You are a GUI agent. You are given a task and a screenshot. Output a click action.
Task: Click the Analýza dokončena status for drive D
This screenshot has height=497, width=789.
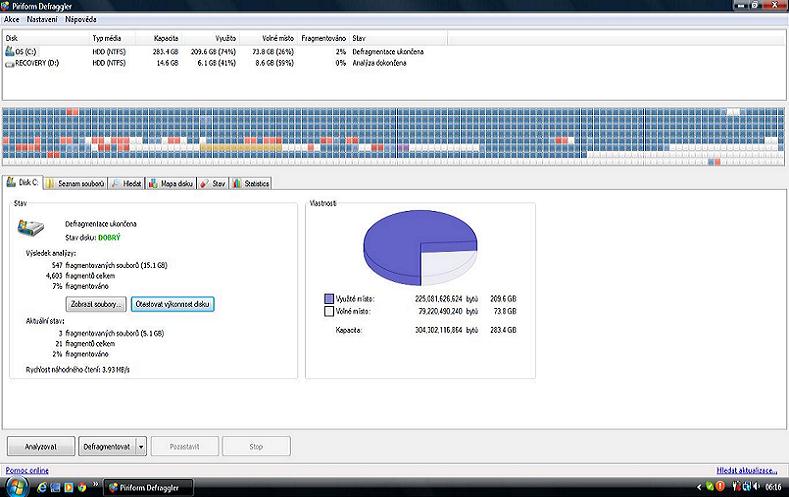coord(379,63)
